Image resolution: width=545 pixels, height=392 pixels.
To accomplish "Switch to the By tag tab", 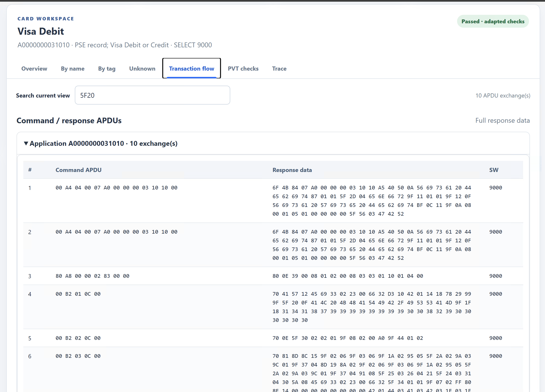I will coord(107,69).
